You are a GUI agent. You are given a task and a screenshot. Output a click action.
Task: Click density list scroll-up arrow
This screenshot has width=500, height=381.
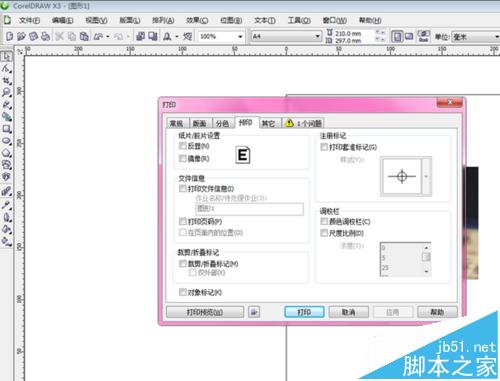[426, 248]
